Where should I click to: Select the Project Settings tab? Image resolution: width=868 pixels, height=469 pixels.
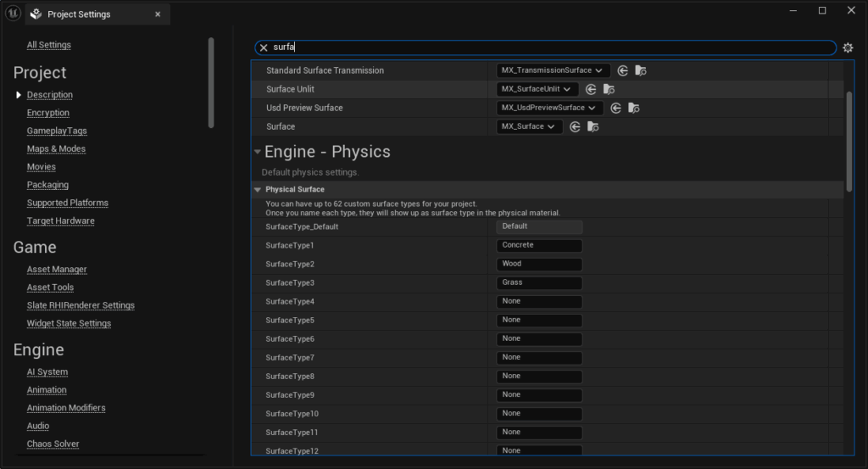(x=78, y=14)
